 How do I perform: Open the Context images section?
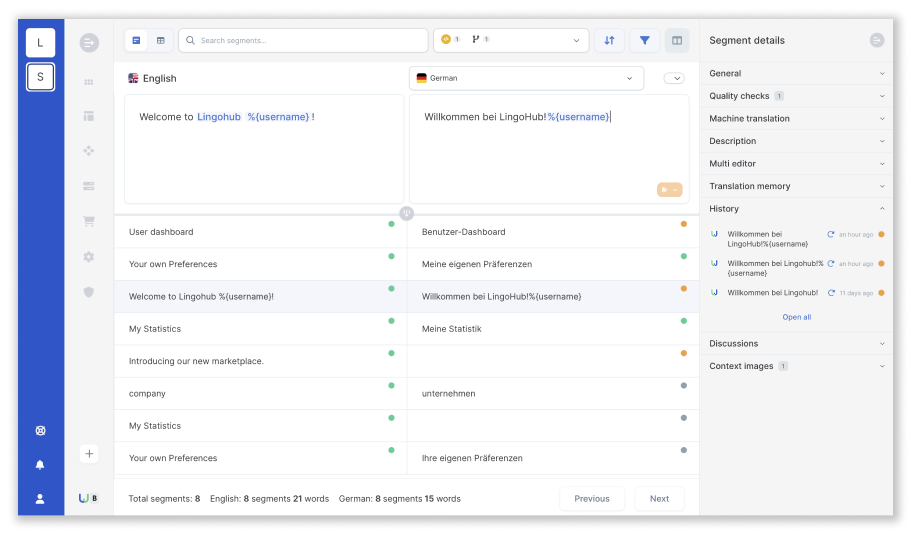click(796, 366)
